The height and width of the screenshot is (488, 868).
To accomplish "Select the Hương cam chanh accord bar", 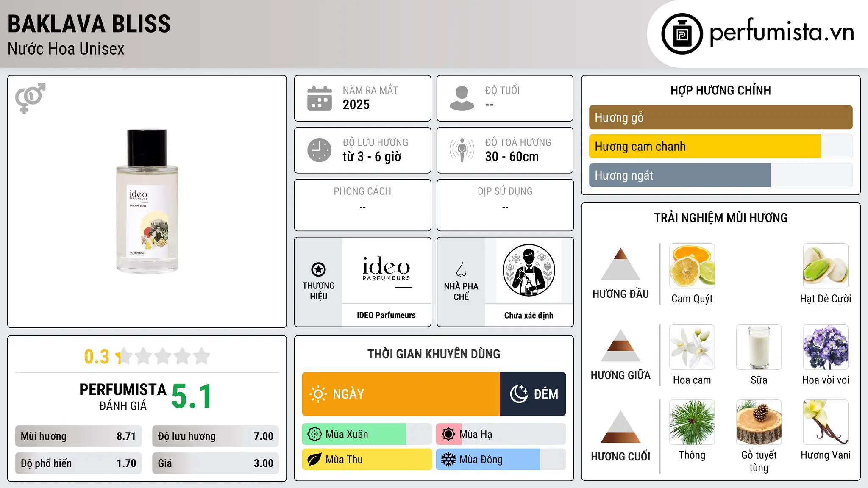I will click(x=721, y=146).
